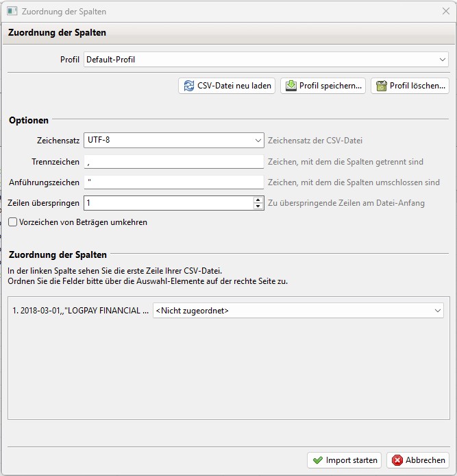The image size is (457, 476).
Task: Cancel the dialog with Abbrechen
Action: pos(418,460)
